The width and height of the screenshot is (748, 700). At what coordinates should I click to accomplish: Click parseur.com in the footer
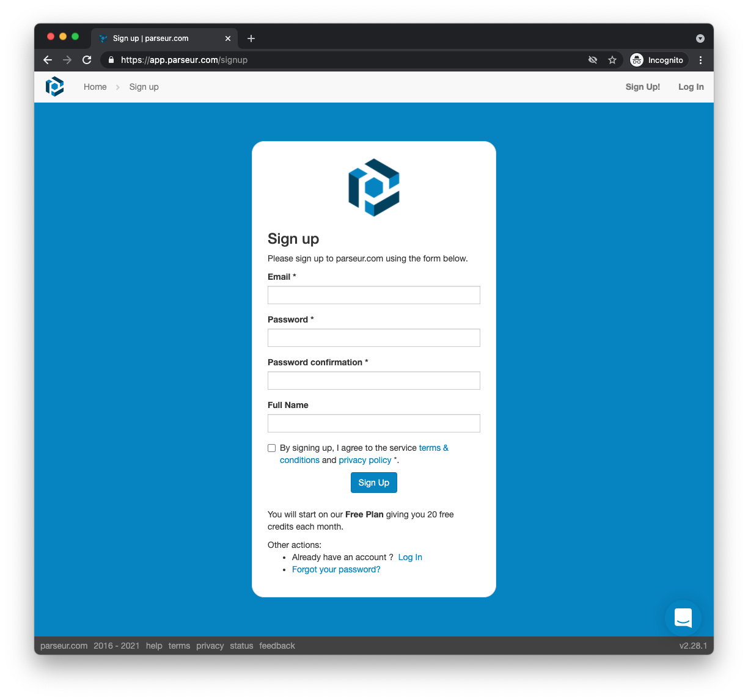(x=64, y=646)
